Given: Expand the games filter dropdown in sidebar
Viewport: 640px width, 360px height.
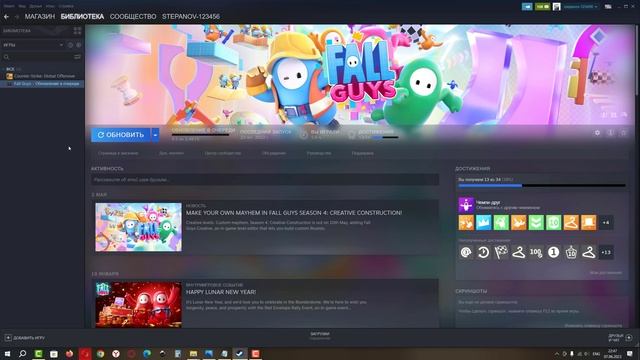Looking at the screenshot, I should [61, 45].
